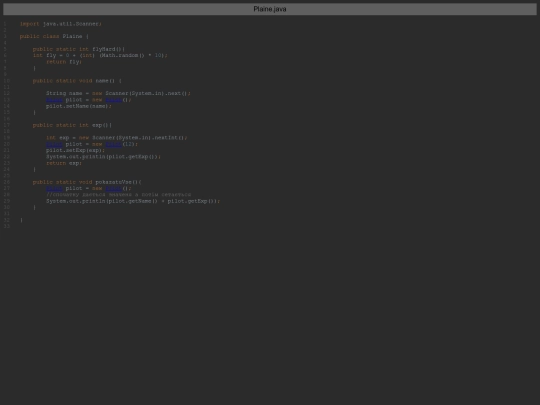Click the println getName() + getExp() line
This screenshot has width=540, height=405.
(x=133, y=201)
